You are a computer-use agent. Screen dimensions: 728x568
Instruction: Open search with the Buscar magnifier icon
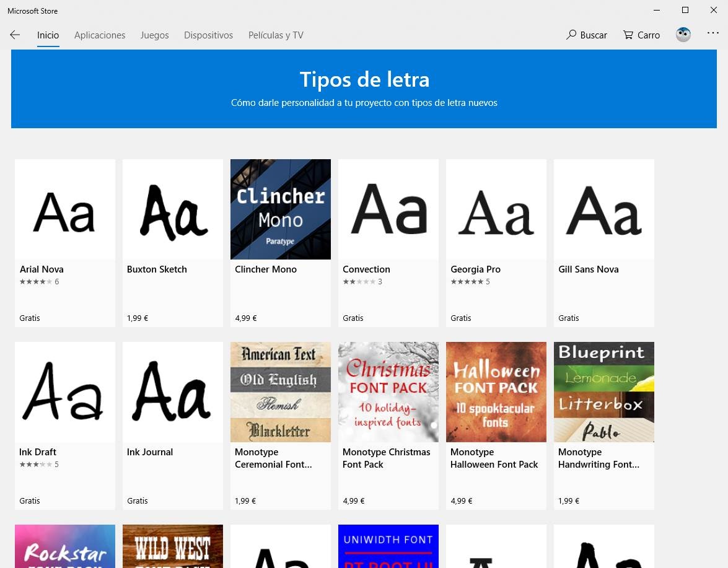coord(571,35)
